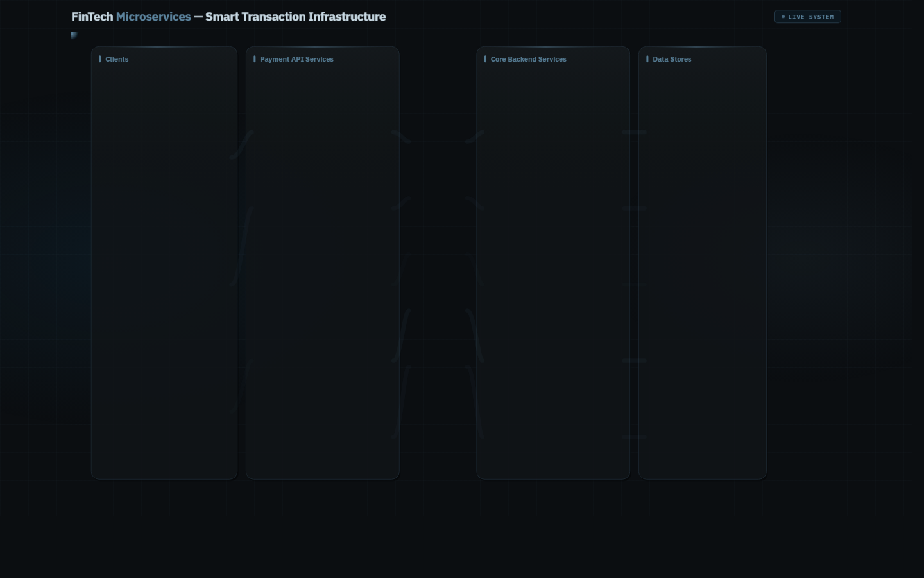The width and height of the screenshot is (924, 578).
Task: Click inside the empty Core Backend Services panel
Action: pyautogui.click(x=552, y=270)
